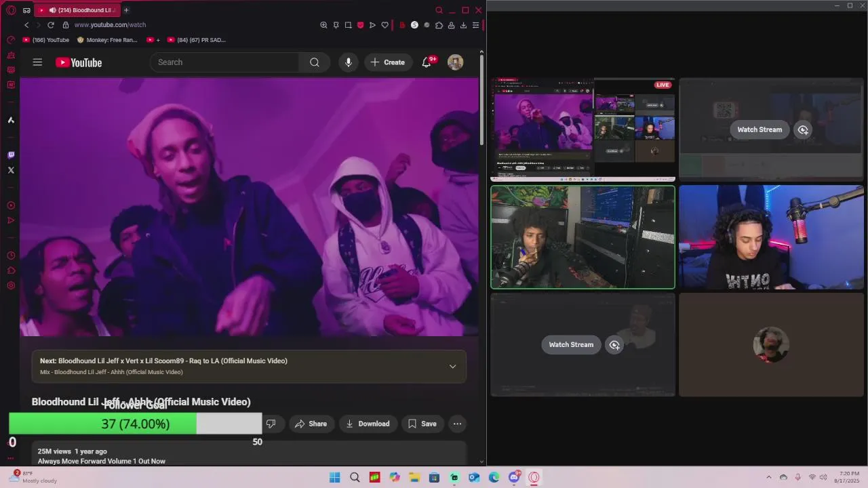Open X in Opera sidebar
The height and width of the screenshot is (488, 868).
(x=11, y=170)
